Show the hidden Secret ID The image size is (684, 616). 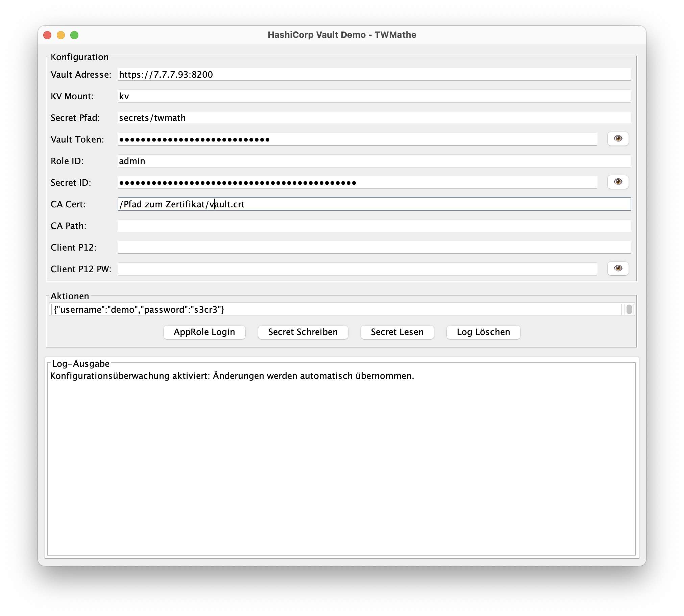(618, 182)
